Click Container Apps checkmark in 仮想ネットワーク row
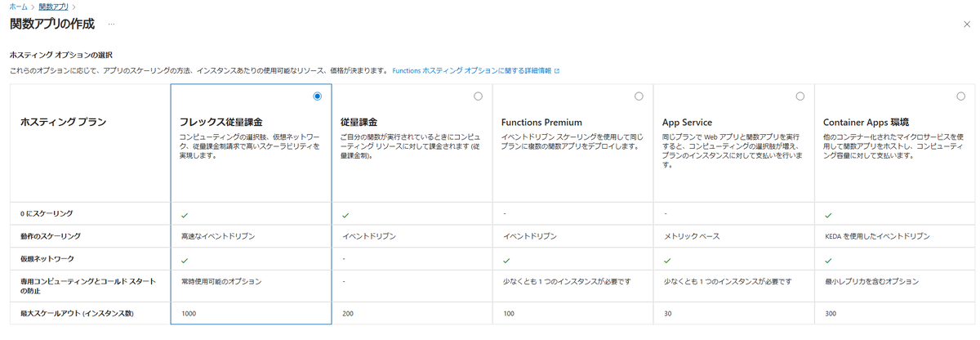 click(x=828, y=259)
